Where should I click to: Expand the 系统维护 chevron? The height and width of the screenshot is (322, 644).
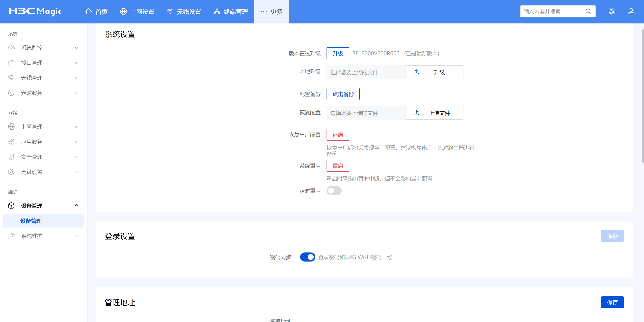pos(77,236)
